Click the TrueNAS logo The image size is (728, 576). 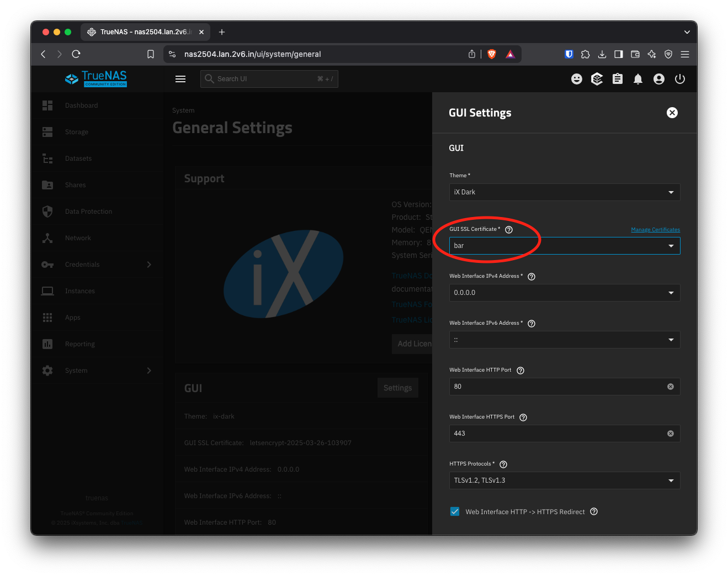[x=96, y=78]
